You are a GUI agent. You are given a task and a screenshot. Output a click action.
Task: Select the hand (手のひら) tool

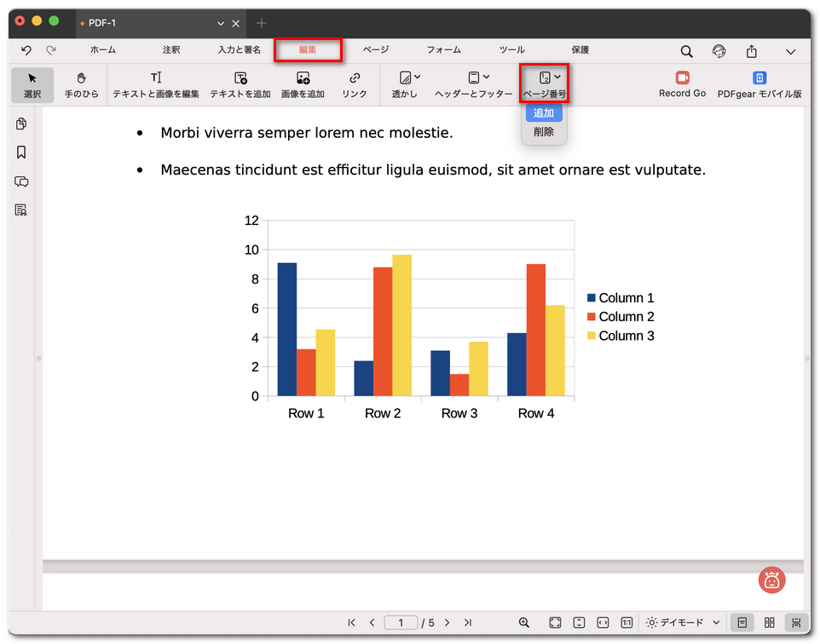[82, 84]
